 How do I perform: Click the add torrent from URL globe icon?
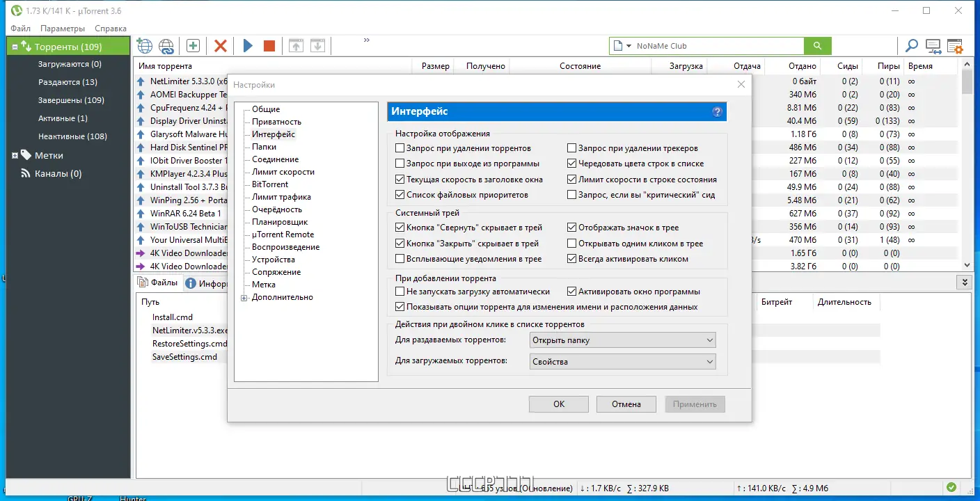(144, 46)
